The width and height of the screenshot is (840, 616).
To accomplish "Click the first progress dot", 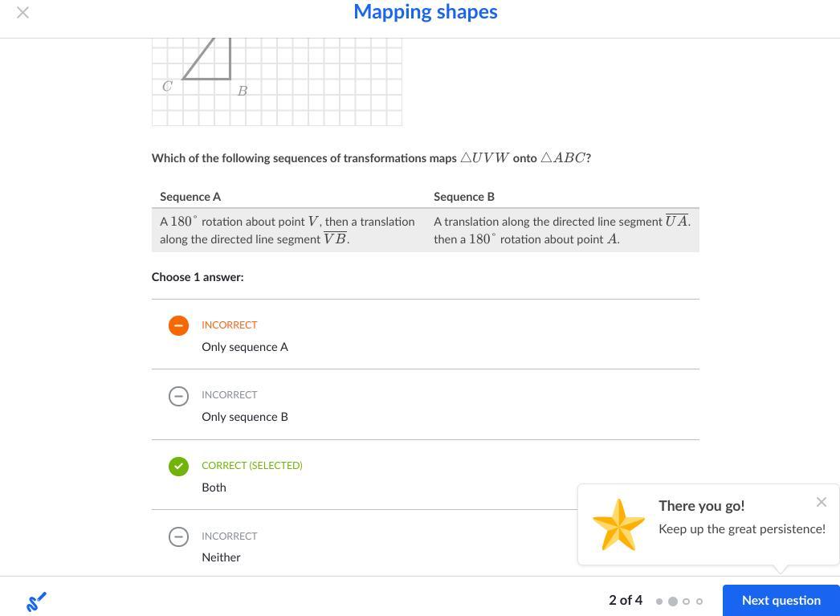I will pos(659,602).
